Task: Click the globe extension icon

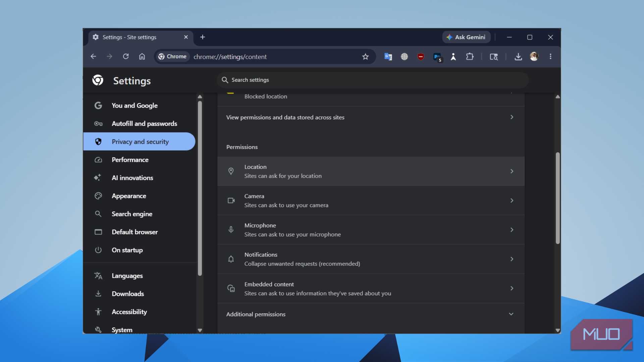Action: pos(405,57)
